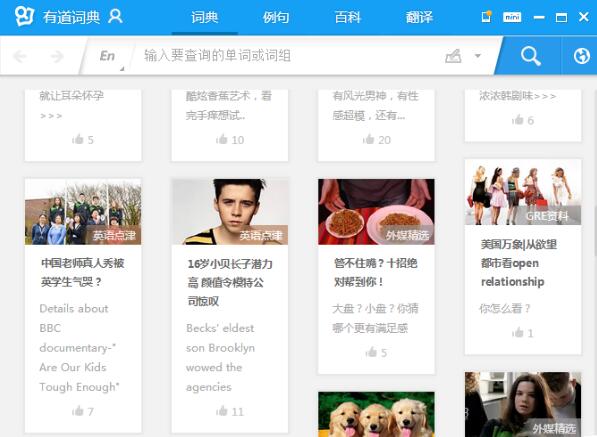
Task: Open the shopping women illustration thumbnail
Action: pyautogui.click(x=523, y=192)
